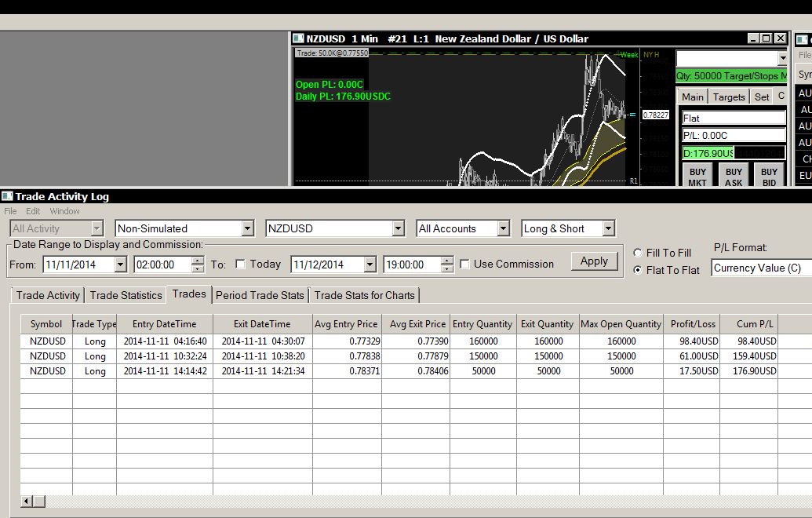Screen dimensions: 812x518
Task: Open the Long & Short dropdown
Action: (x=609, y=228)
